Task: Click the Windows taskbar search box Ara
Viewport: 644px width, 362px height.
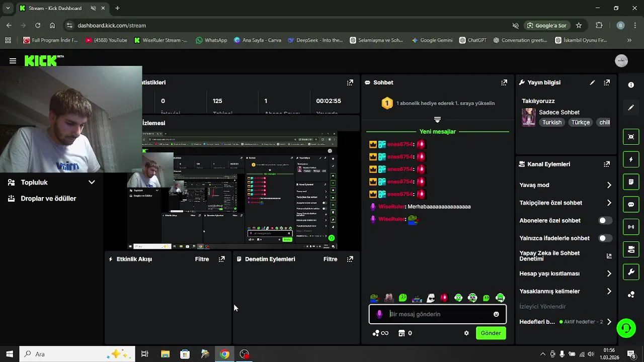Action: (77, 354)
